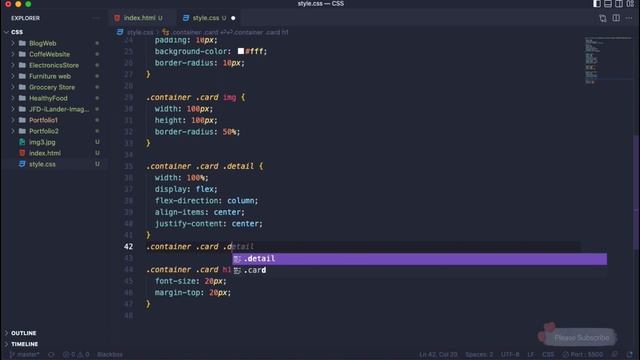Open index.html in explorer

point(45,153)
